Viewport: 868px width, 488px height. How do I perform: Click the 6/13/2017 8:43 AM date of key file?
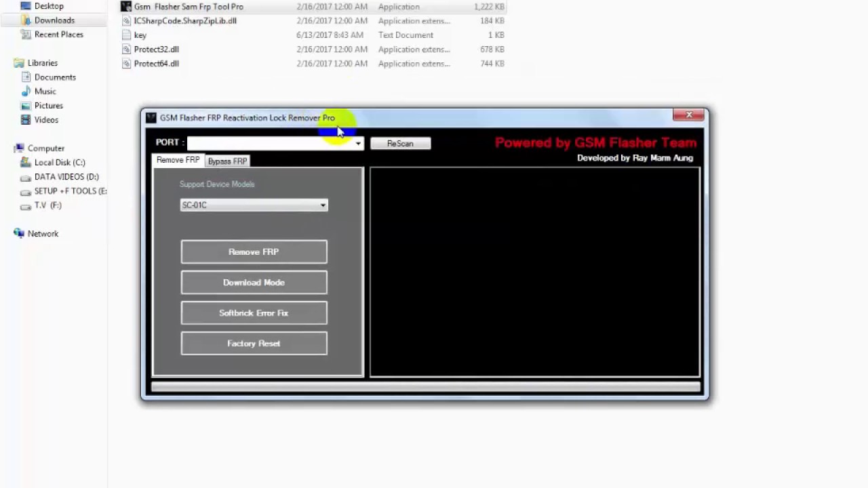[x=332, y=35]
